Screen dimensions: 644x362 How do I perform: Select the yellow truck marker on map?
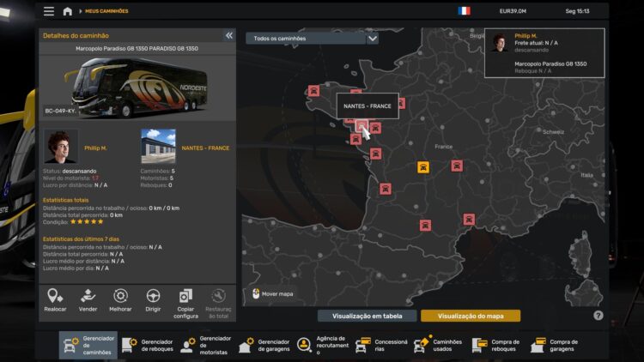(423, 167)
